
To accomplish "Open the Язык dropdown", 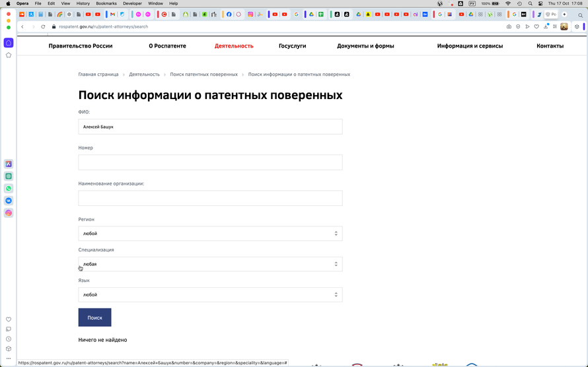I will point(210,295).
